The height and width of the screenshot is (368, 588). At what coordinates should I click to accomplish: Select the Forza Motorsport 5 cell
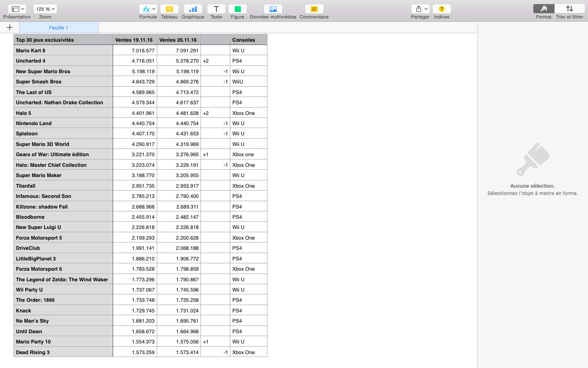63,238
